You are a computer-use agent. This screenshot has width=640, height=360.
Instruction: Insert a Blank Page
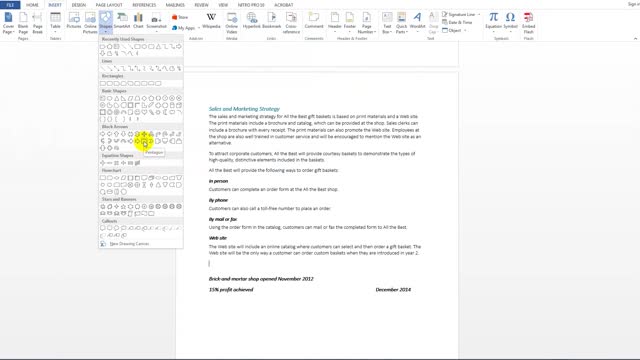click(x=23, y=23)
